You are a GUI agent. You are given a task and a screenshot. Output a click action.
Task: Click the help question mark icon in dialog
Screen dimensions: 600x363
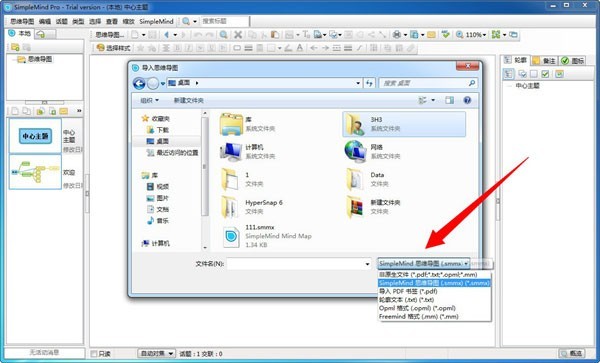click(x=467, y=100)
